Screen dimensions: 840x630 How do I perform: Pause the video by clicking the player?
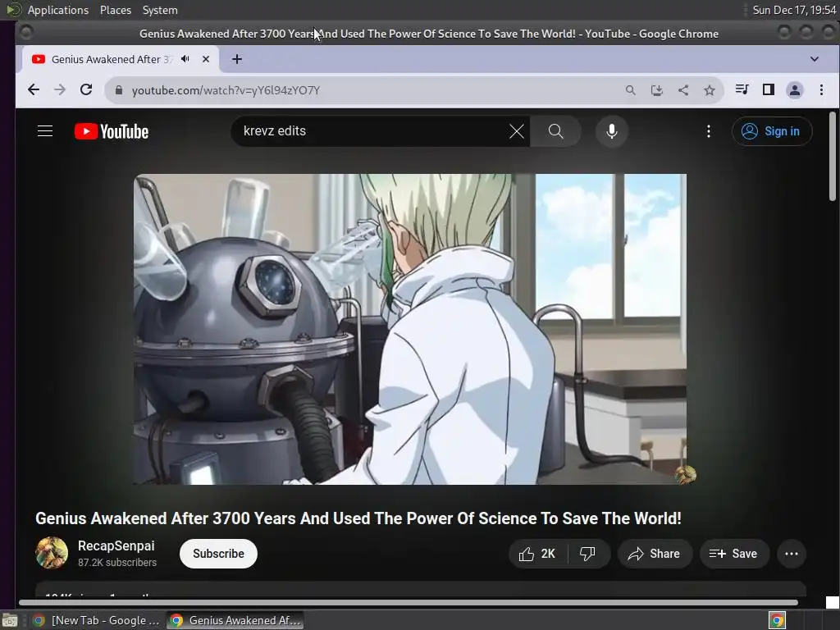point(410,329)
